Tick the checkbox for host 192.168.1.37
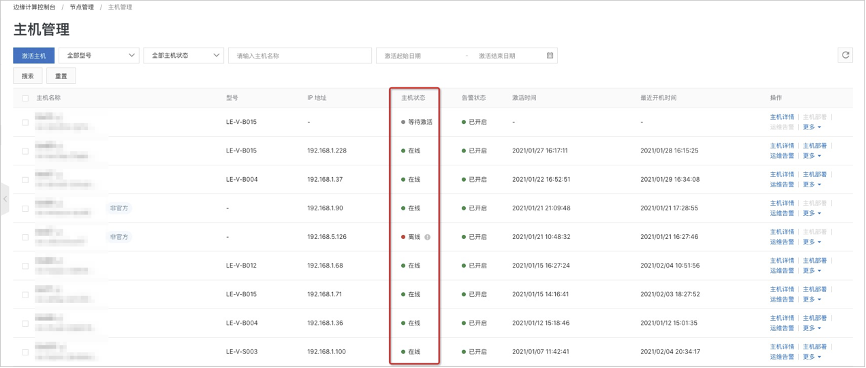 coord(25,180)
